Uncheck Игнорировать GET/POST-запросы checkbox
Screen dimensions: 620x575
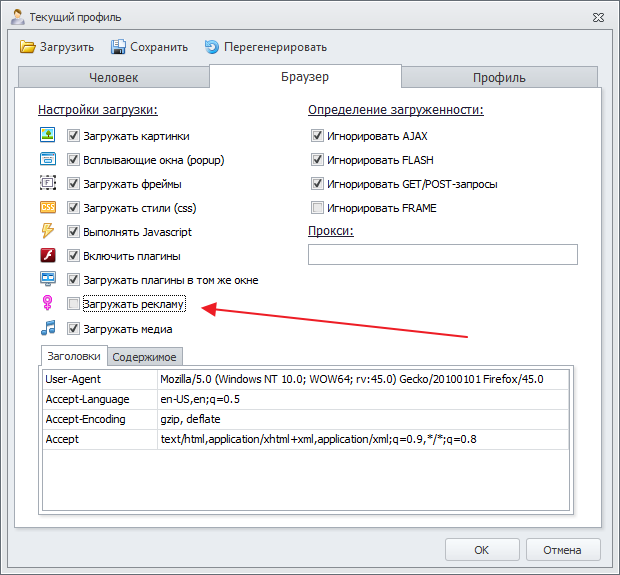pos(317,184)
